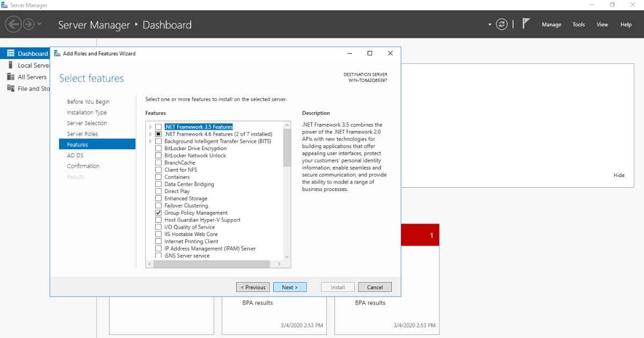Click the Hide link for the message pane
Viewport: 644px width, 338px height.
click(619, 175)
